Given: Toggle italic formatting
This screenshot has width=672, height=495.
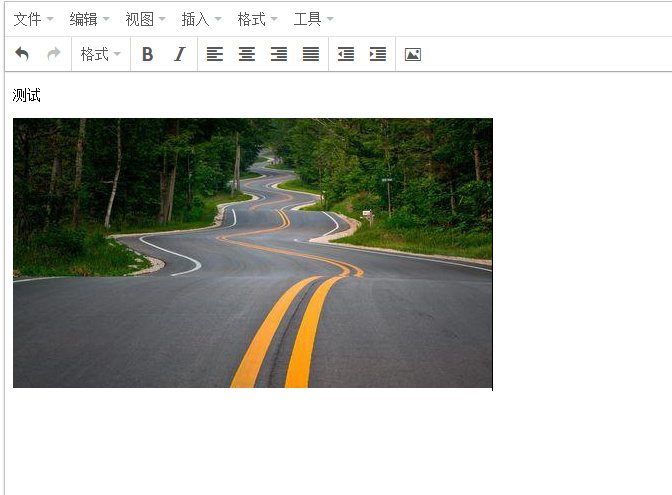Looking at the screenshot, I should pos(180,54).
